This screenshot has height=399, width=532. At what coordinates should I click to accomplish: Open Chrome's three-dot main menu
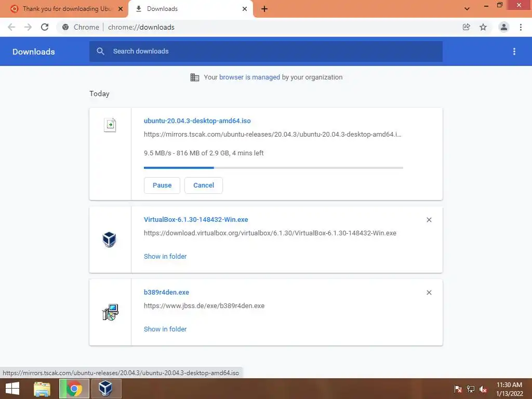coord(521,27)
